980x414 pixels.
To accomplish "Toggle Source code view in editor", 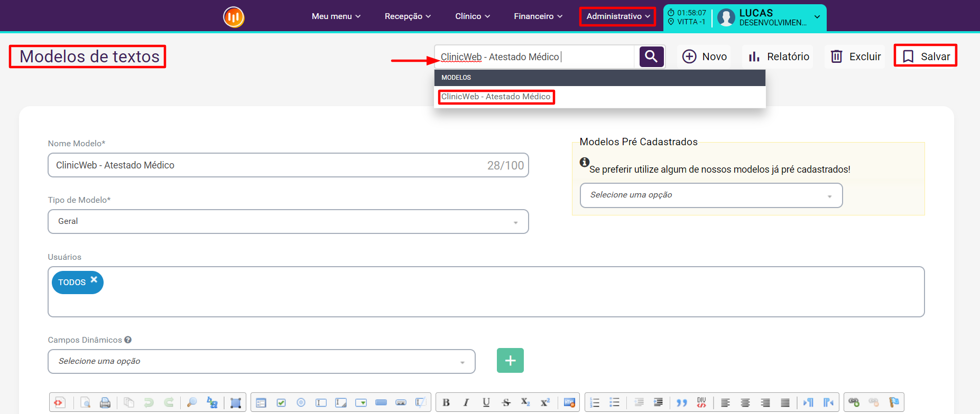I will pos(59,402).
